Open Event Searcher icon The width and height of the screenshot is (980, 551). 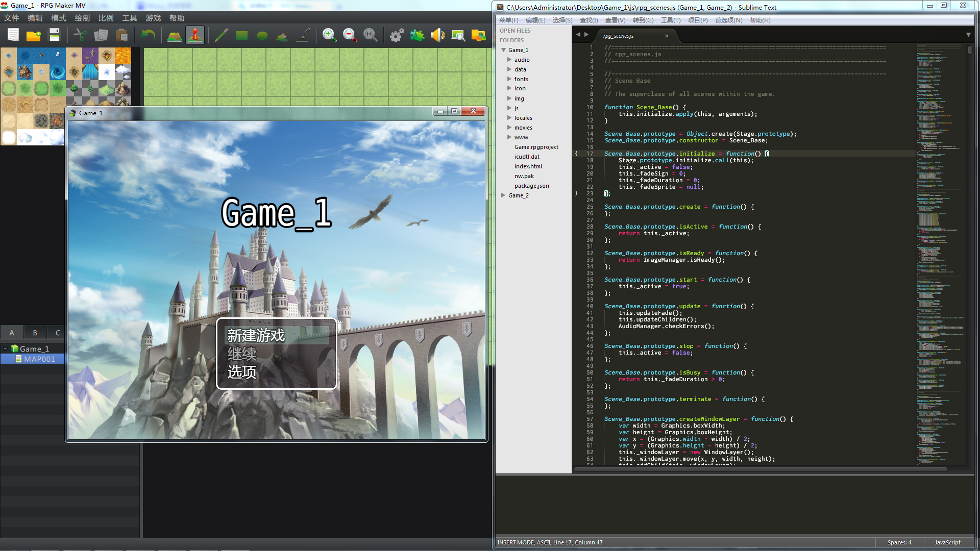click(x=458, y=35)
